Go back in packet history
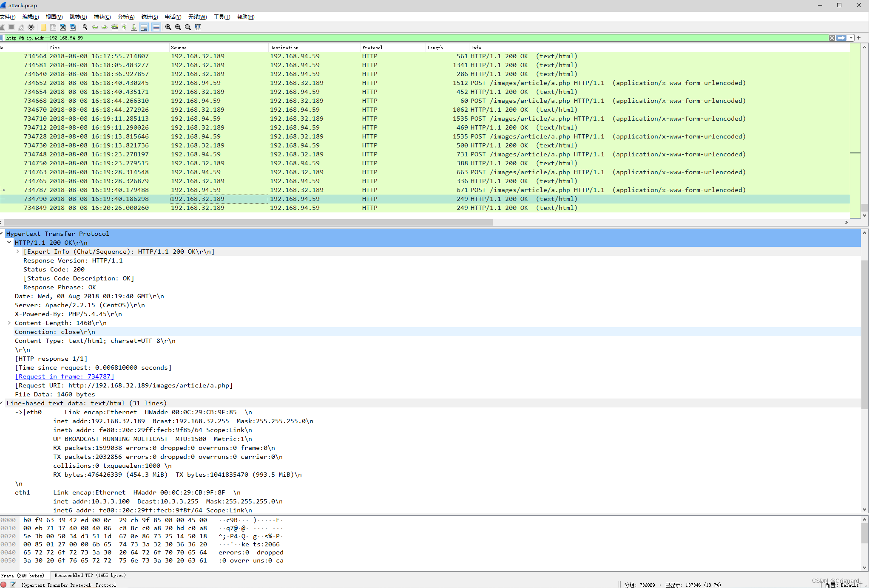Image resolution: width=869 pixels, height=588 pixels. [x=95, y=27]
